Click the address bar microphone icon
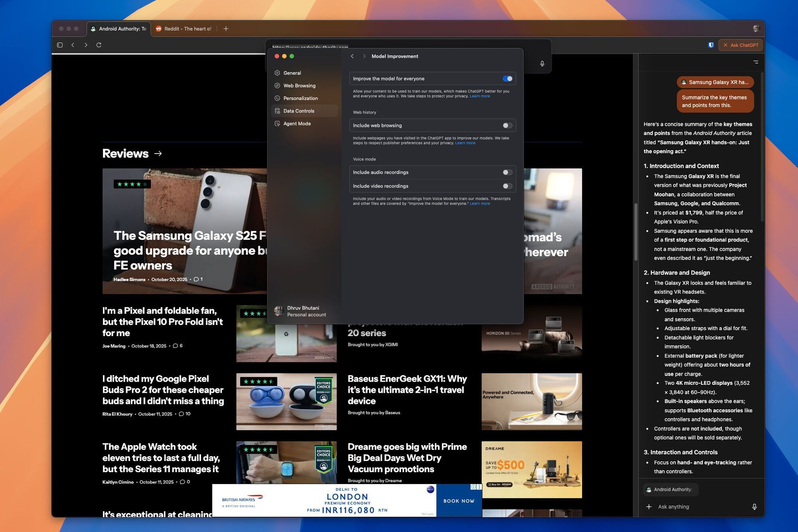Viewport: 798px width, 532px height. click(x=542, y=63)
